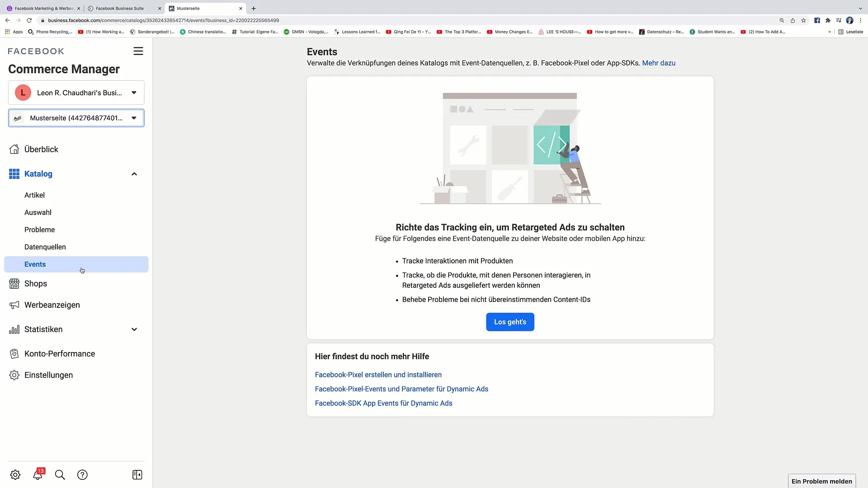Show hidden bookmarks with the overflow chevron
The height and width of the screenshot is (488, 868).
pyautogui.click(x=830, y=32)
